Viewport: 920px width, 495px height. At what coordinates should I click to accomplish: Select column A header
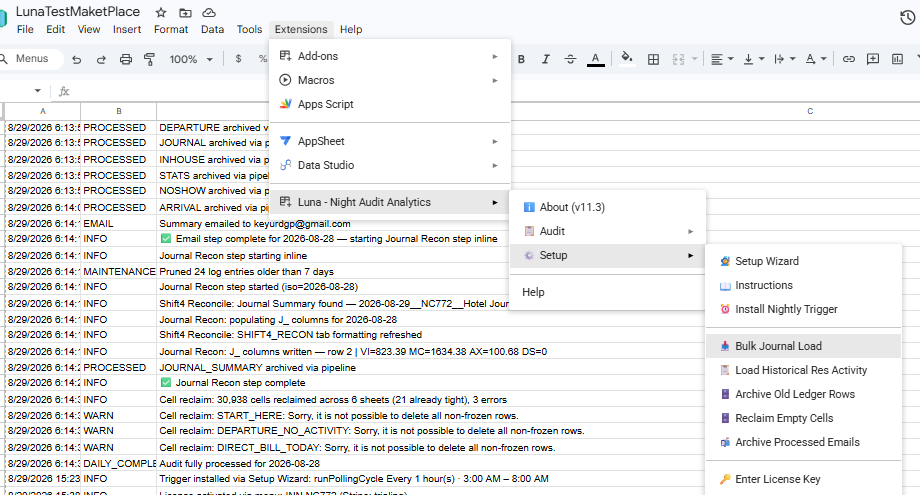43,111
